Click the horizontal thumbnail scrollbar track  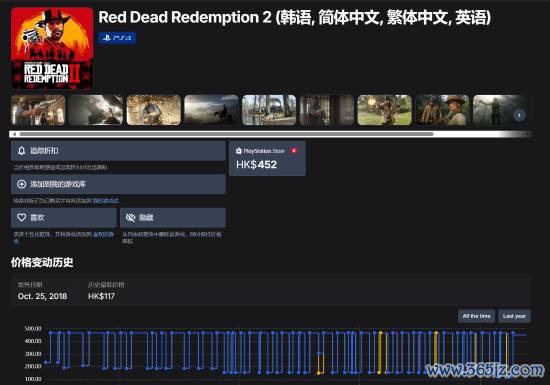click(x=270, y=134)
